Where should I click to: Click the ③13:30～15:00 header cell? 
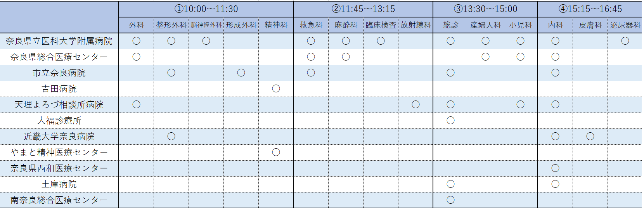[485, 9]
